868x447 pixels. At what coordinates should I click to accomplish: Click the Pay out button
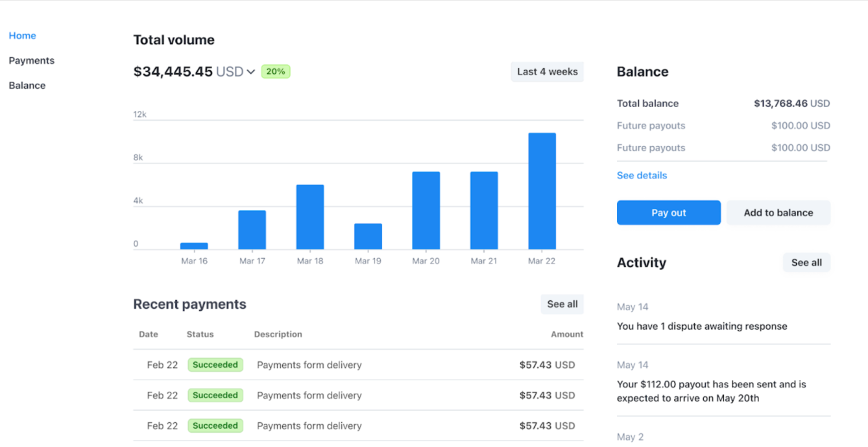pos(668,213)
